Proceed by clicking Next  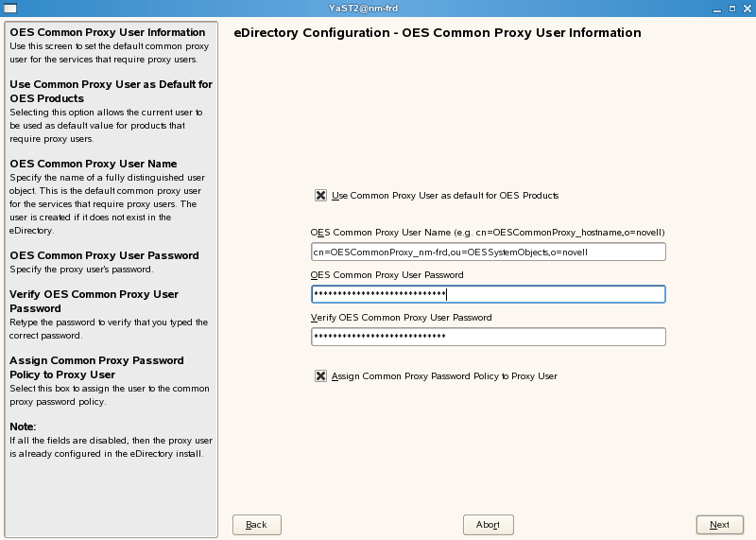pos(719,525)
